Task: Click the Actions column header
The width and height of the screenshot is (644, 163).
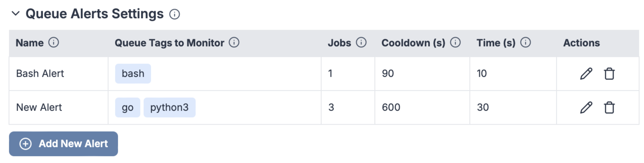Action: 582,43
